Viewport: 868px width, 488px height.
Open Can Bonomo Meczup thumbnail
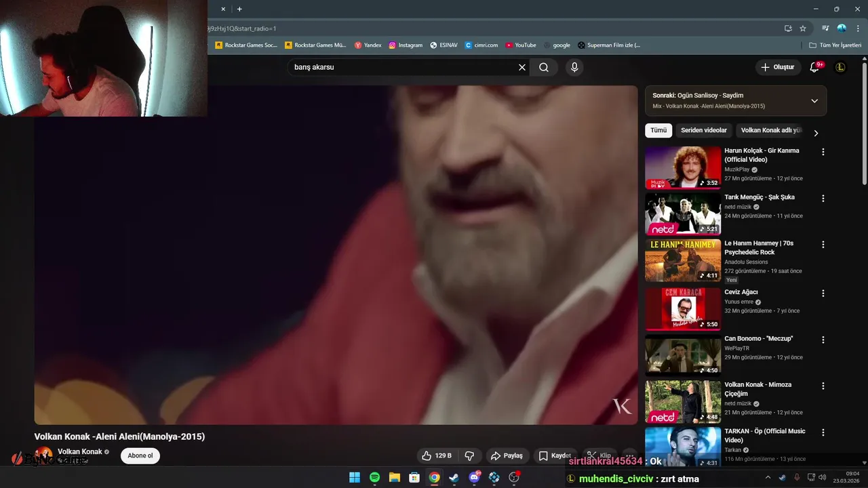(x=683, y=355)
